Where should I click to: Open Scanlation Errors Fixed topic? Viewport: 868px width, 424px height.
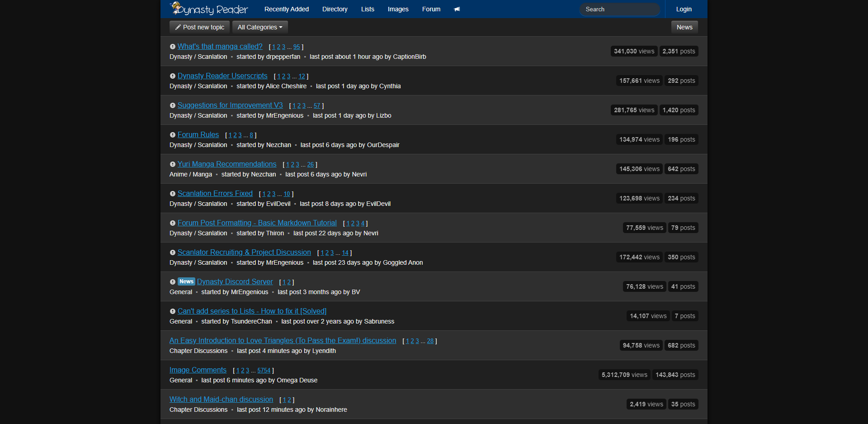pyautogui.click(x=215, y=193)
